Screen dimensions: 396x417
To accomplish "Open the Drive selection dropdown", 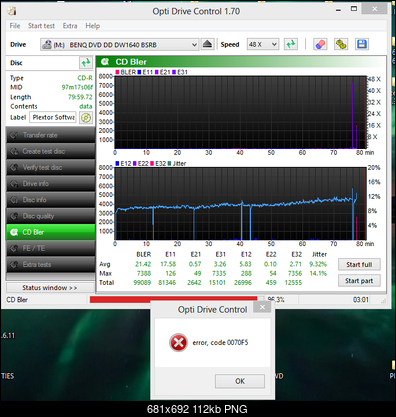I will click(119, 44).
